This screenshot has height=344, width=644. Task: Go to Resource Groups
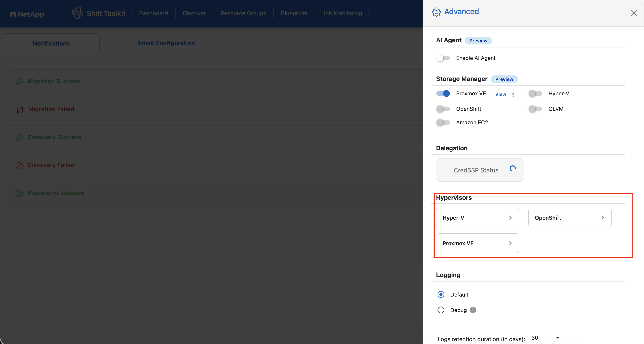243,13
